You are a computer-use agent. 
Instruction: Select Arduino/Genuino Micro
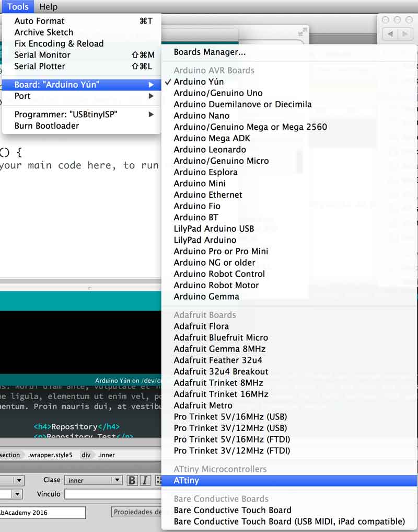(x=289, y=161)
